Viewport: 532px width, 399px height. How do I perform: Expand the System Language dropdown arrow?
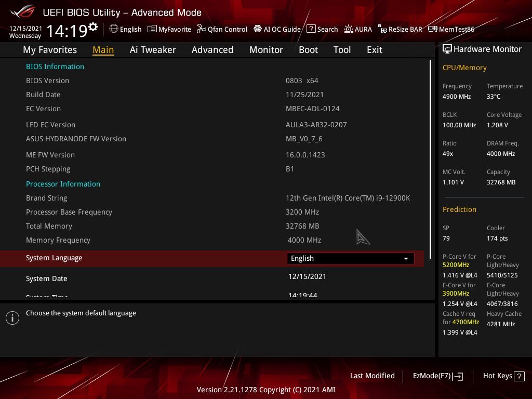pyautogui.click(x=406, y=259)
